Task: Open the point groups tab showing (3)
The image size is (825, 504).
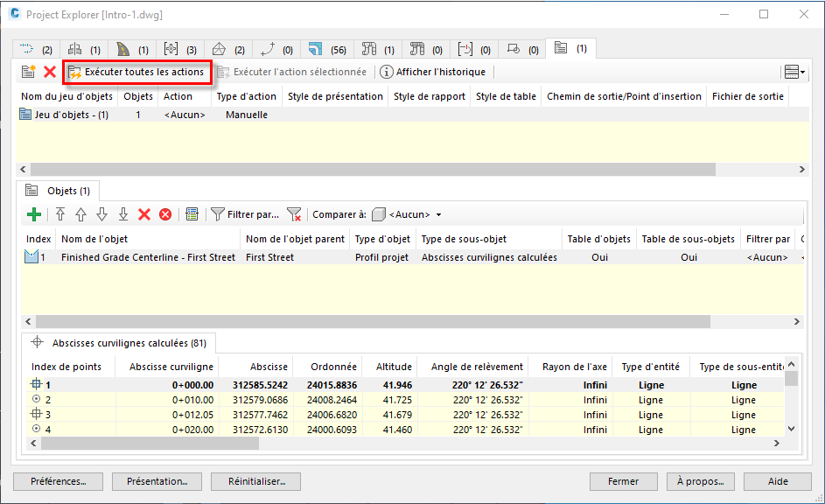Action: tap(180, 50)
